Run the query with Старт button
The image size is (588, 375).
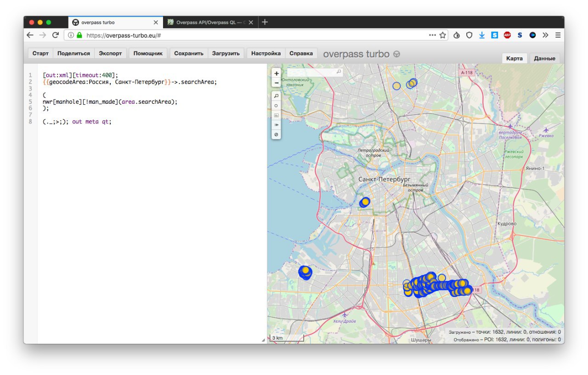(x=40, y=53)
